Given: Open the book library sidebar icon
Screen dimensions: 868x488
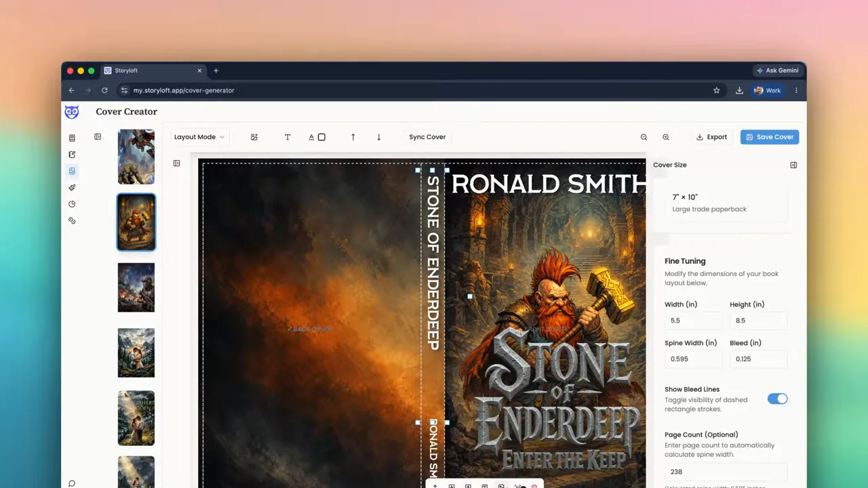Looking at the screenshot, I should (72, 138).
